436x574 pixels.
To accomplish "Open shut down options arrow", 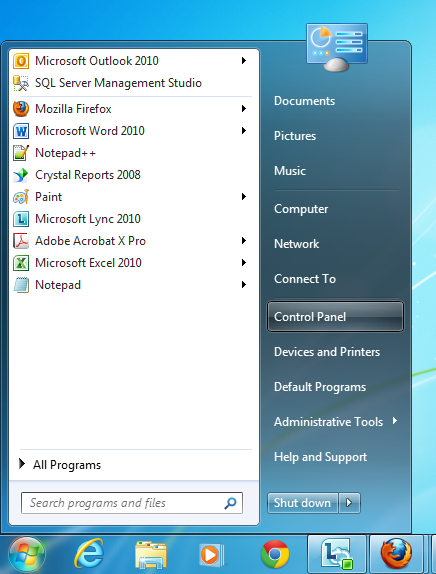I will 349,503.
